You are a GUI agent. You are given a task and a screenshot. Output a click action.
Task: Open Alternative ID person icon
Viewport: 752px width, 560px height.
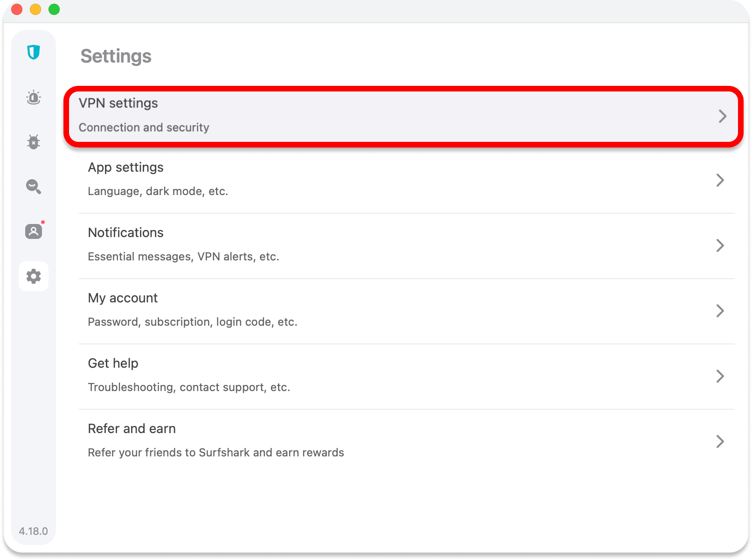pyautogui.click(x=34, y=231)
